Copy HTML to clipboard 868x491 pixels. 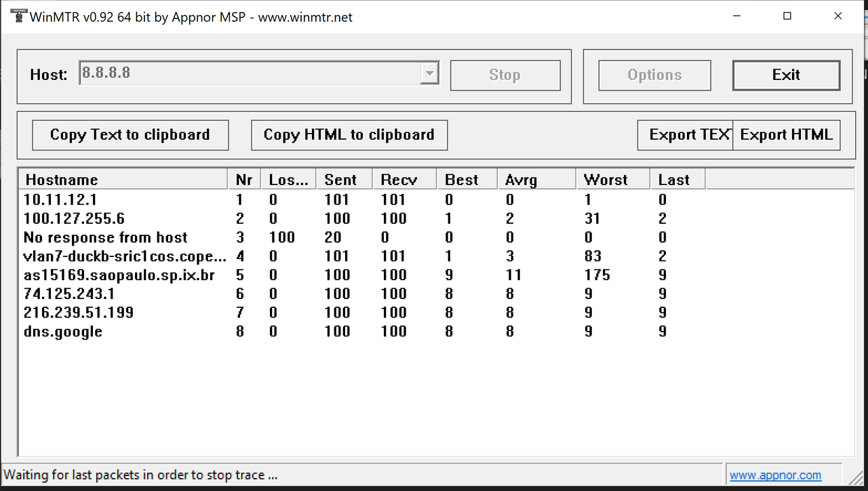tap(349, 135)
